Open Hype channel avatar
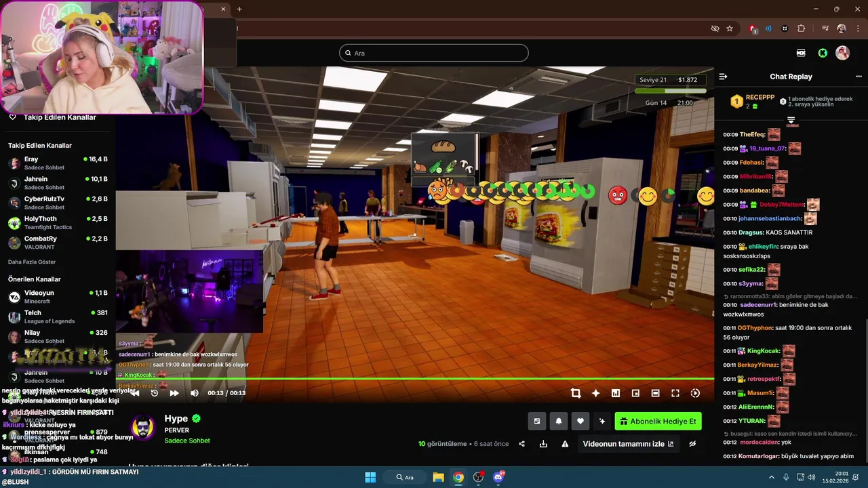Screen dimensions: 868x488 point(142,428)
